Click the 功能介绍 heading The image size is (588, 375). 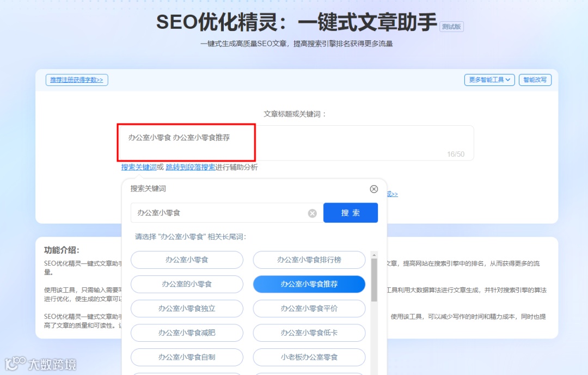point(62,250)
